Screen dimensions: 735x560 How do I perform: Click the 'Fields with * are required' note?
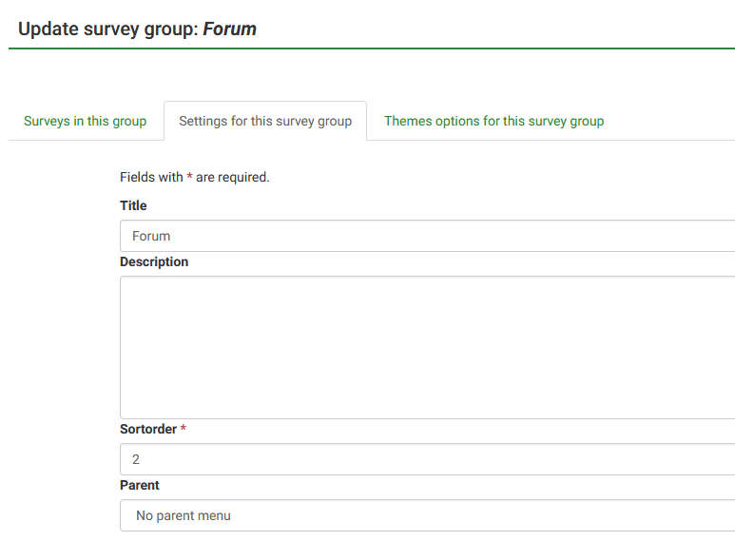pos(195,177)
